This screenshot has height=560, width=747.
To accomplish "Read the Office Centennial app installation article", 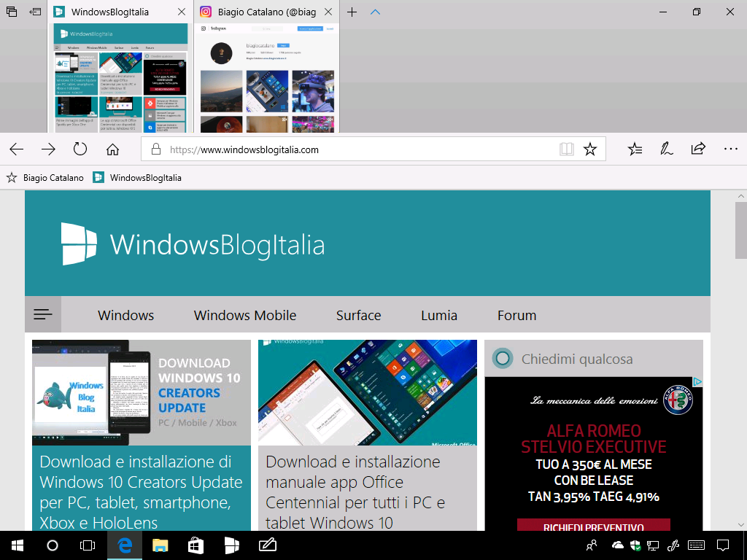I will [x=355, y=492].
